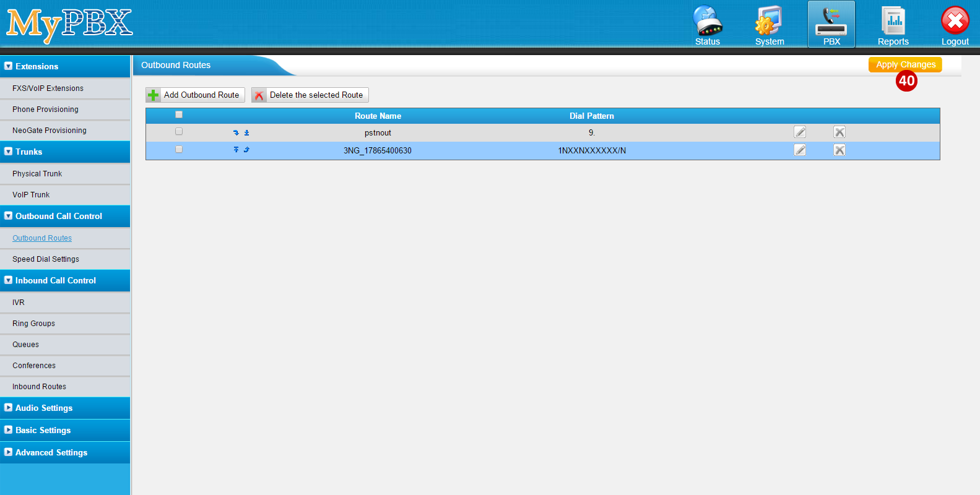Toggle the select-all checkbox in table header
The width and height of the screenshot is (980, 495).
(x=179, y=114)
